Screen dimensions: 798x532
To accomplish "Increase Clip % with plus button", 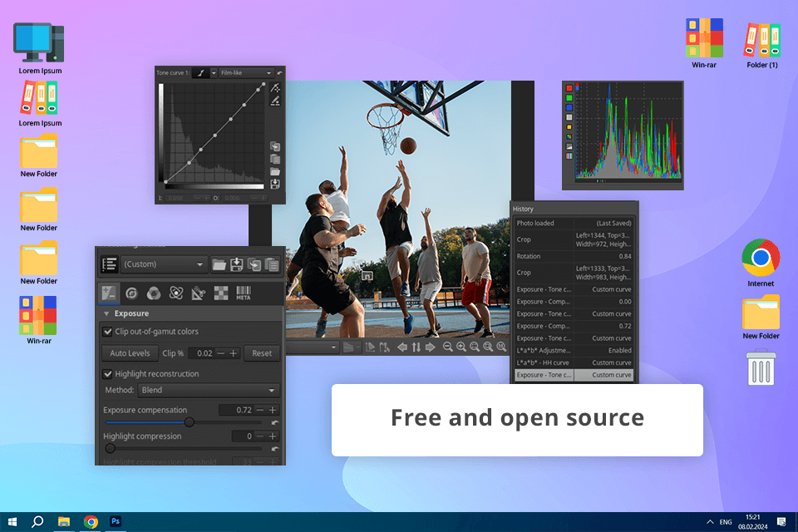I will [x=234, y=353].
